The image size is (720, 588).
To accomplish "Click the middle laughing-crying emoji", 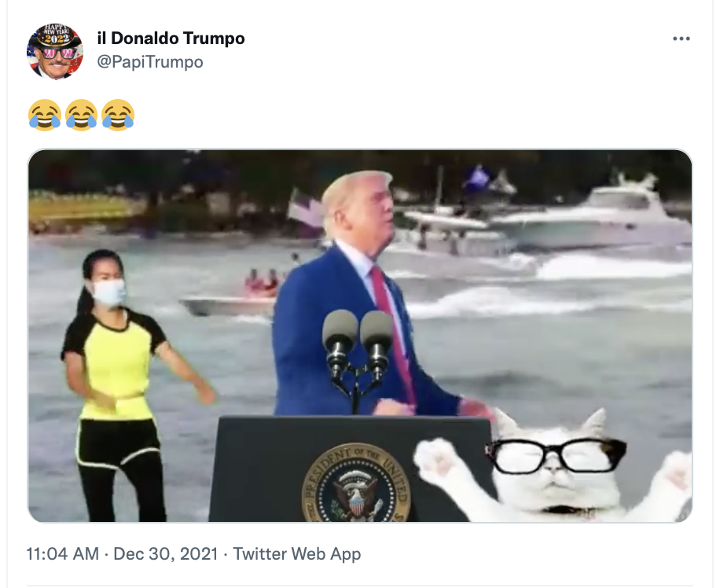I will tap(81, 115).
